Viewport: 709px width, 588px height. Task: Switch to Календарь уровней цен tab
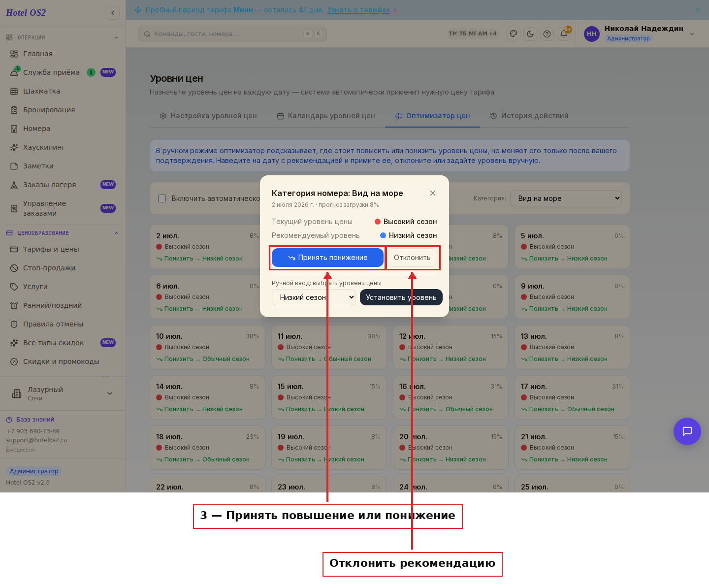[x=326, y=116]
